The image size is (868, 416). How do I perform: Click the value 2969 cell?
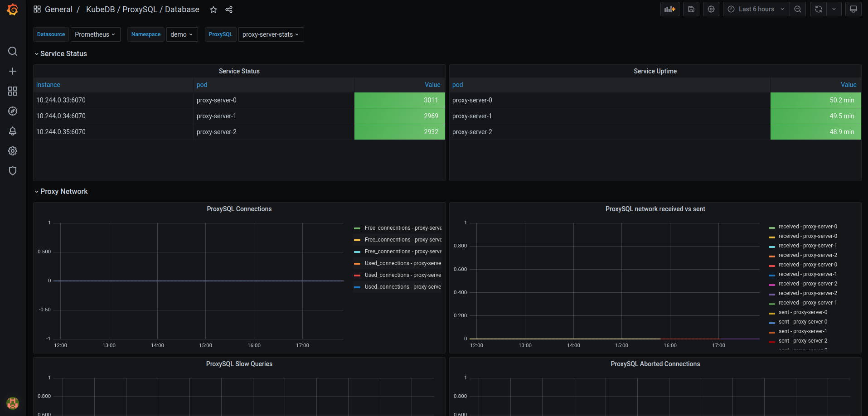coord(400,116)
